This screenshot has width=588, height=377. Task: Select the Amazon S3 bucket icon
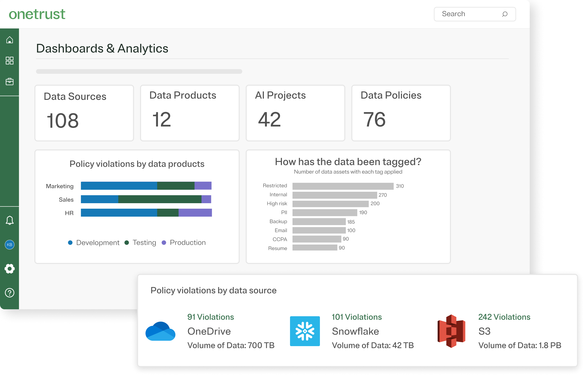451,331
